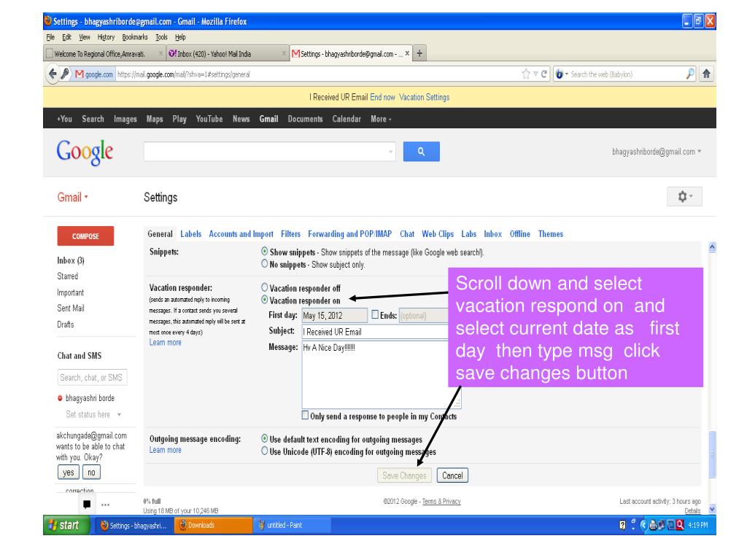Viewport: 747px width, 560px height.
Task: Open the More dropdown in Google bar
Action: pos(381,119)
